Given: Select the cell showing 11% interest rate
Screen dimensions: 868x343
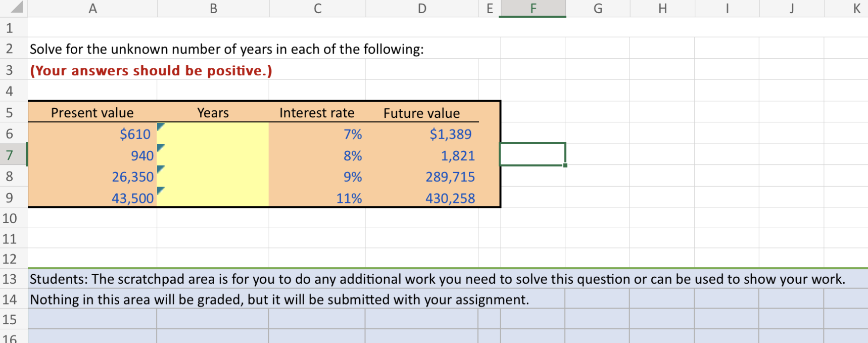Looking at the screenshot, I should [317, 198].
